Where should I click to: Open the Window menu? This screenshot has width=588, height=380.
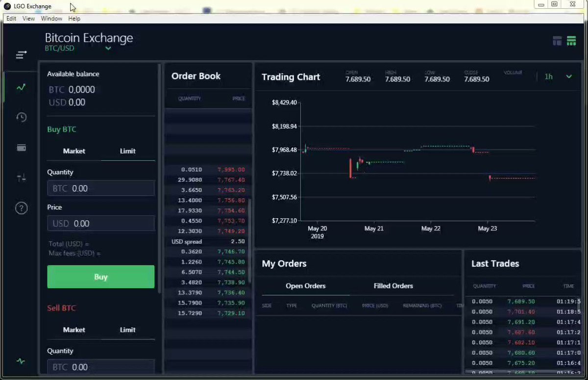point(51,19)
